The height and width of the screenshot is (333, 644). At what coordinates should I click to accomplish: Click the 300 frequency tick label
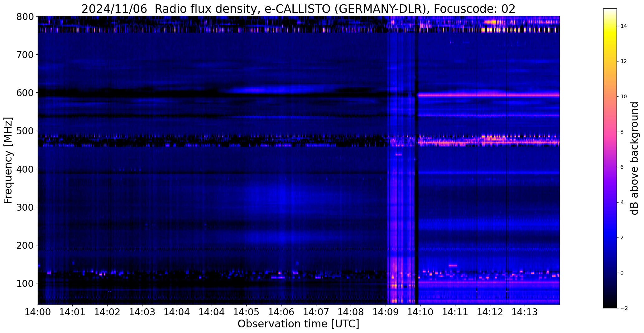point(25,207)
